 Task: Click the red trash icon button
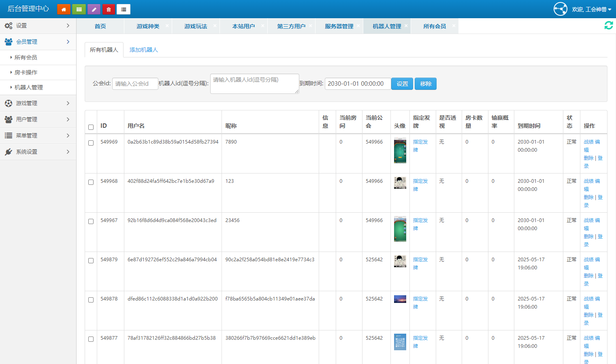(109, 9)
